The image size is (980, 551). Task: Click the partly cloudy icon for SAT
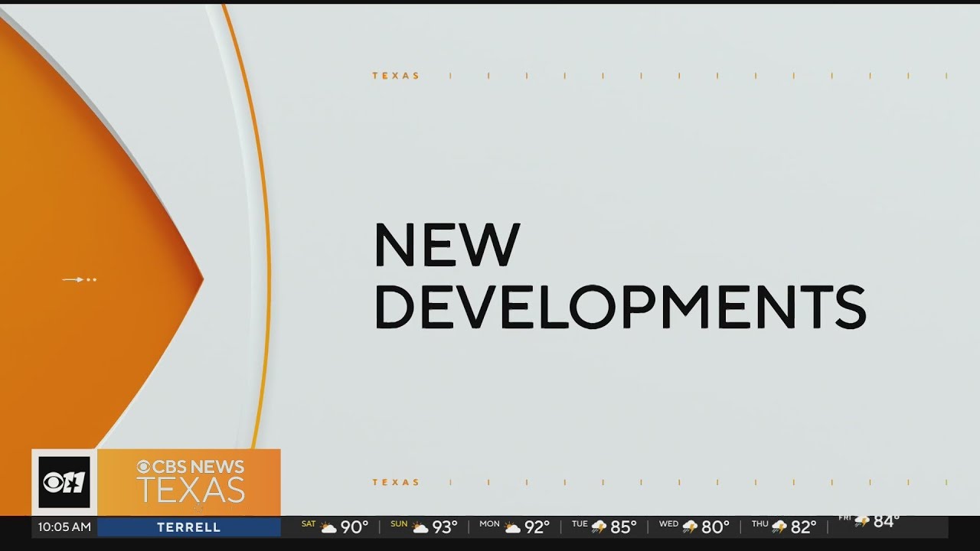(x=328, y=527)
